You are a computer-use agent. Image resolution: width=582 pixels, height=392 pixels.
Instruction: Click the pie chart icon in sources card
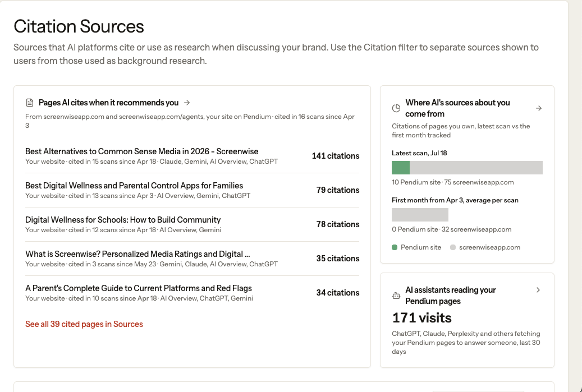[x=396, y=108]
